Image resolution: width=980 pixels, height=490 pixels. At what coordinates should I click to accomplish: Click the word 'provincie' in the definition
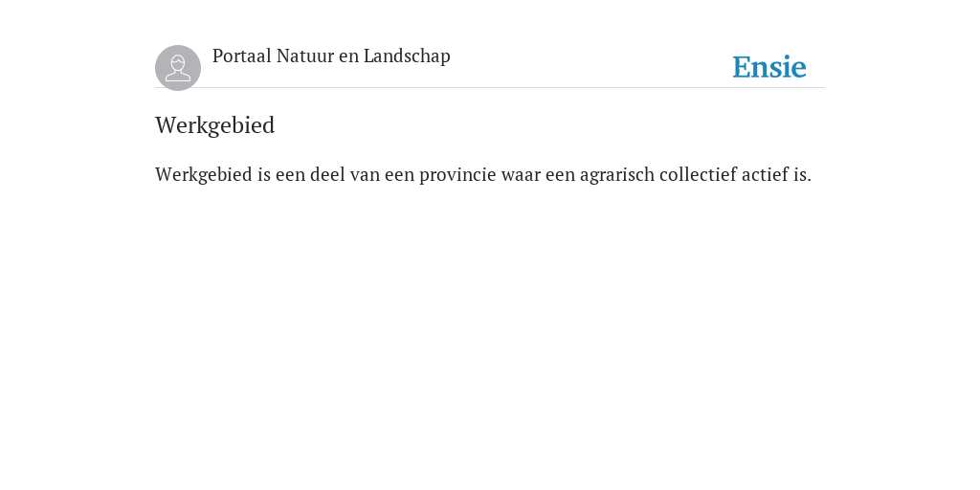(x=457, y=174)
